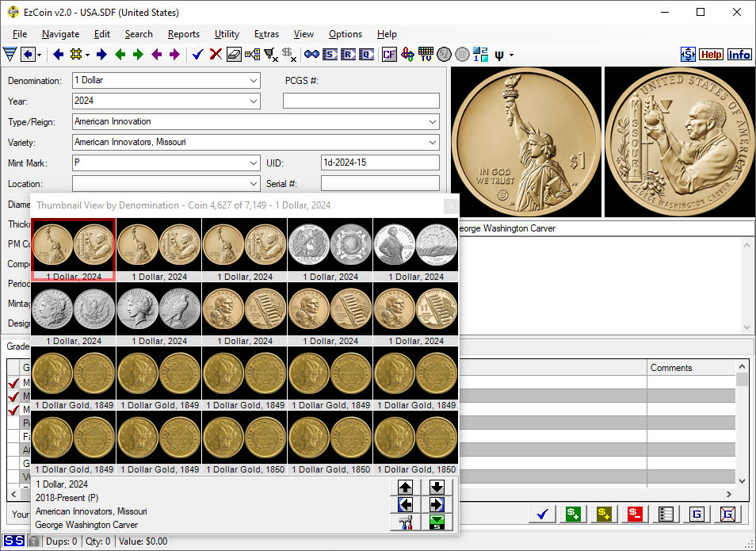The height and width of the screenshot is (551, 756).
Task: Click the blue binoculars search icon
Action: [x=311, y=55]
